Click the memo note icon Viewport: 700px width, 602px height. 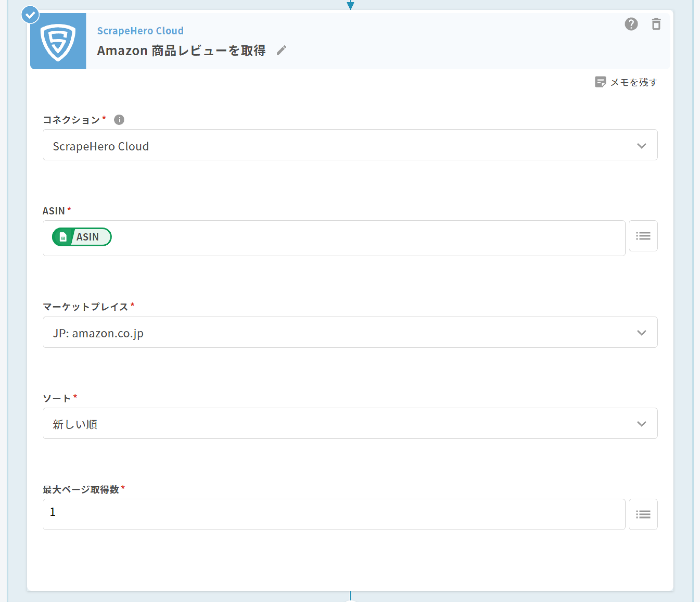click(x=600, y=82)
